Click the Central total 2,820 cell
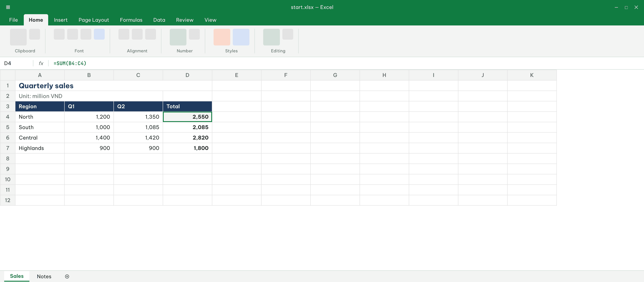Screen dimensions: 644x282 (x=187, y=137)
